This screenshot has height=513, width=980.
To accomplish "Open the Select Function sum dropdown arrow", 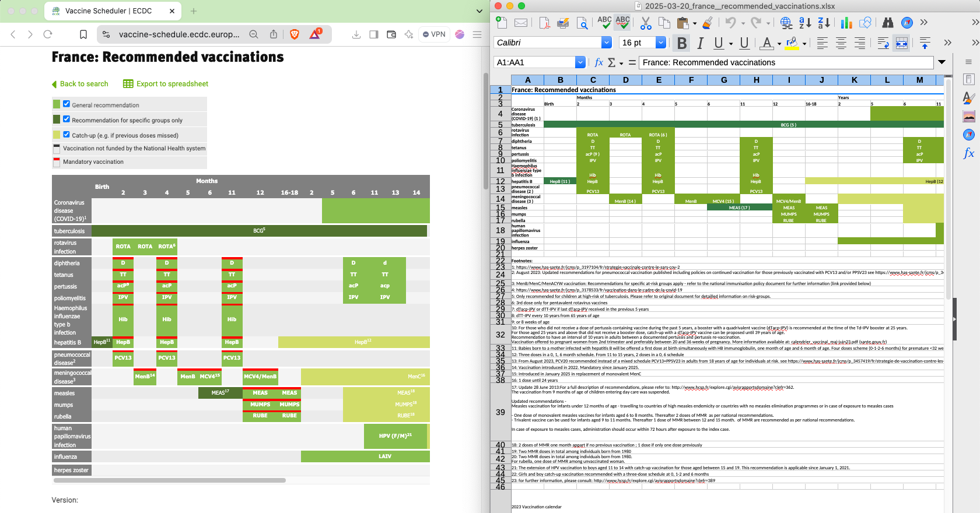I will (621, 63).
